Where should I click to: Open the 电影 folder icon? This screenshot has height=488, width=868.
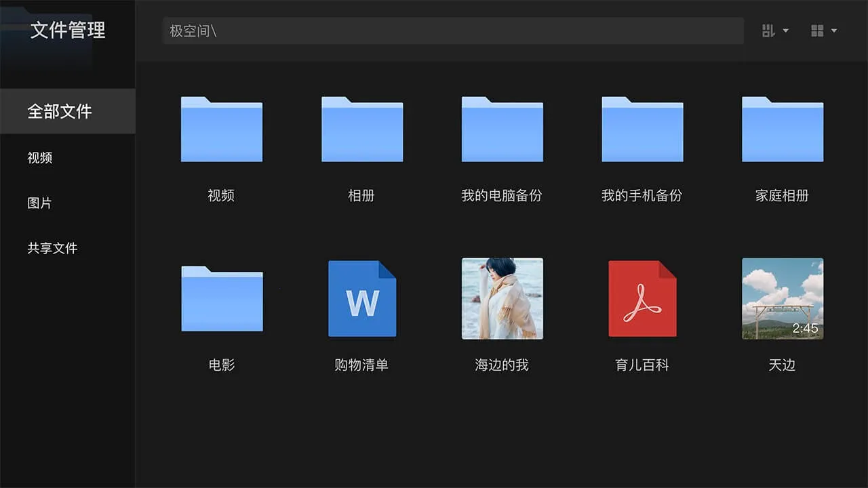221,299
